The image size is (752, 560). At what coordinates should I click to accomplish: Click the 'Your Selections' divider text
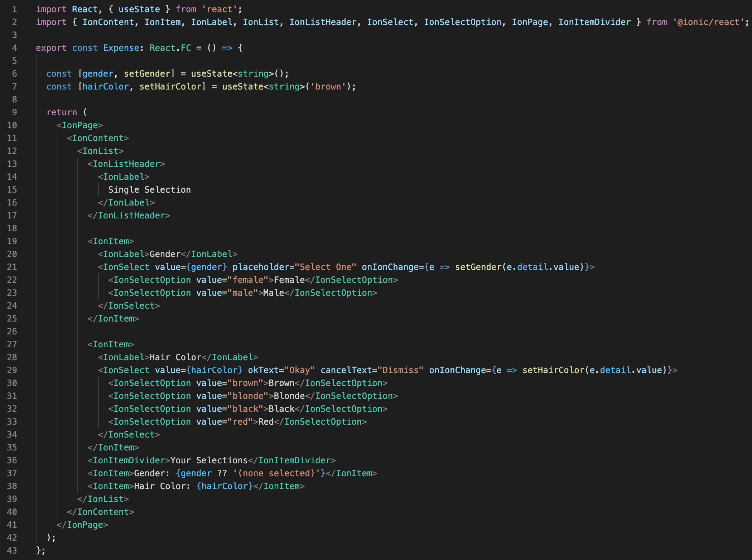pyautogui.click(x=209, y=460)
